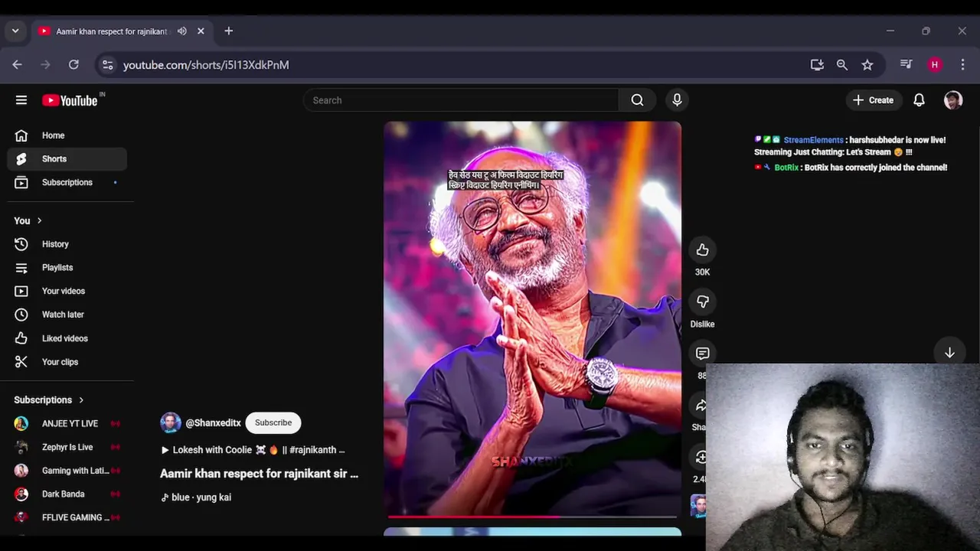Viewport: 980px width, 551px height.
Task: Open a new browser tab
Action: click(x=228, y=31)
